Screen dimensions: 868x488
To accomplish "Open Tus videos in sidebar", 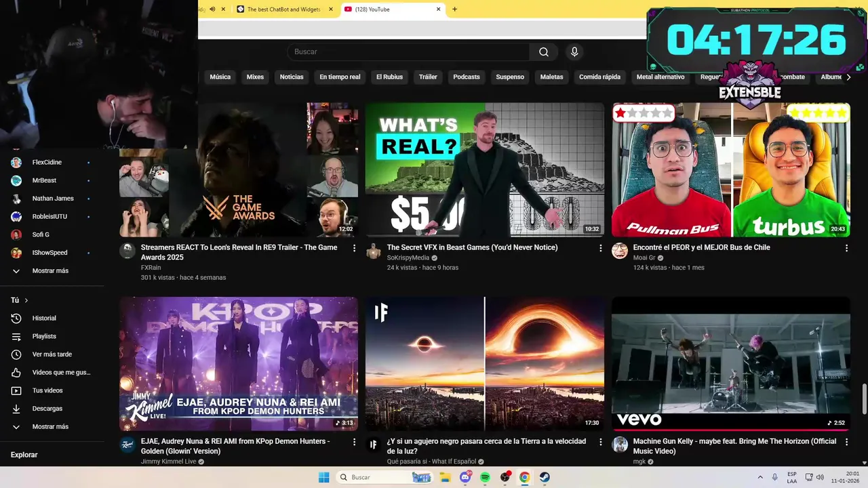I will pos(47,390).
